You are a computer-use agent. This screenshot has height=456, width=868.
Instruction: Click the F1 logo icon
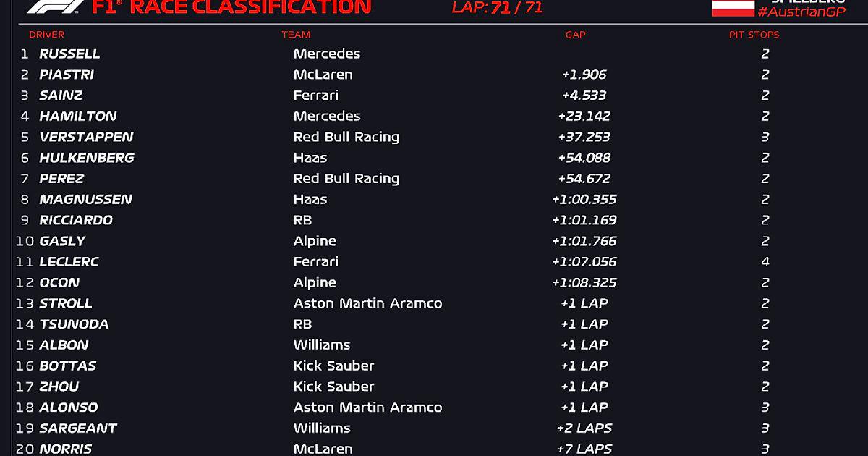coord(54,7)
